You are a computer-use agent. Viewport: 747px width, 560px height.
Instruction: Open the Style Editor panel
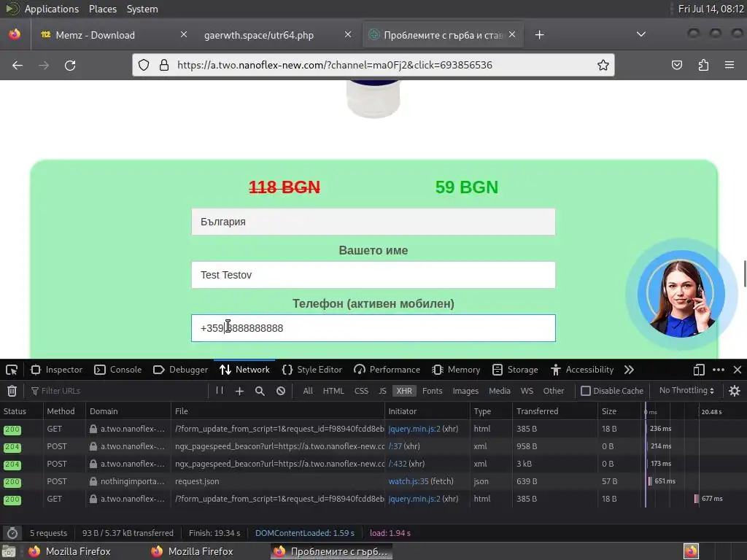[312, 370]
